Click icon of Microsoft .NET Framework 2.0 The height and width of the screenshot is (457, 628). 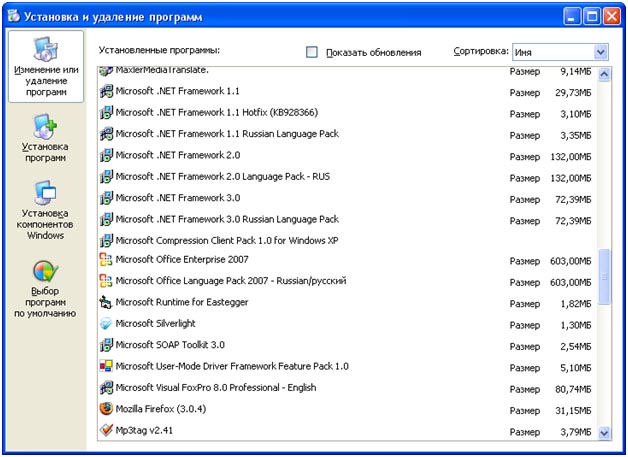coord(106,155)
